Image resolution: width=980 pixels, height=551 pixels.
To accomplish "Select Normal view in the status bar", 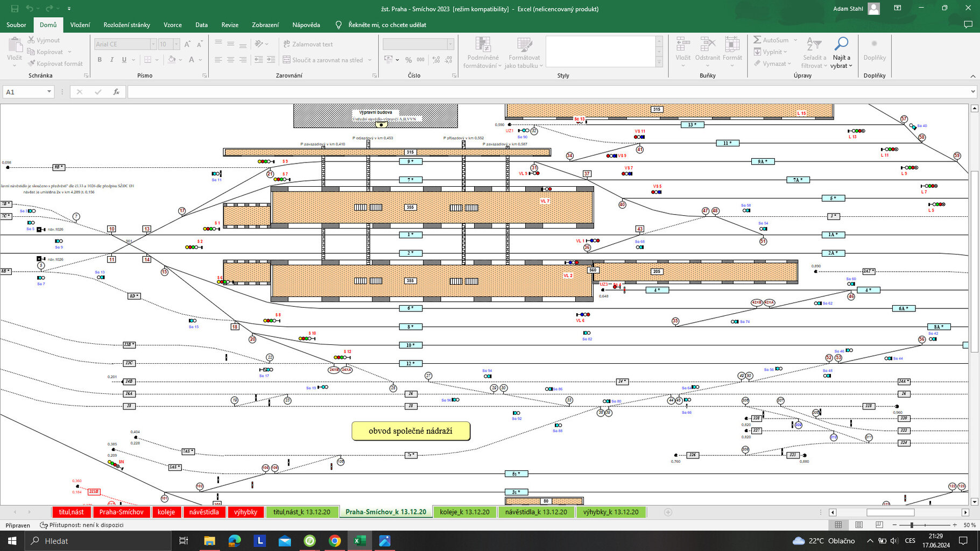I will coord(838,525).
